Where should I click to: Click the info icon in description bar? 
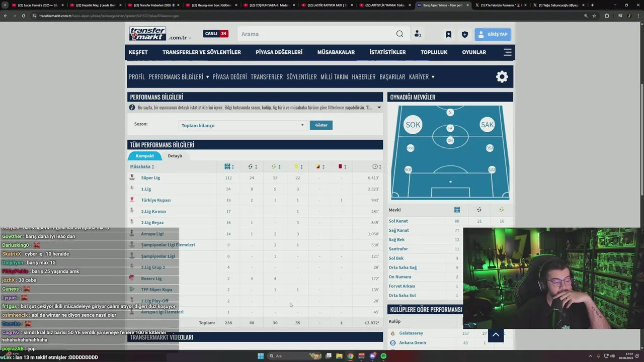[x=132, y=108]
